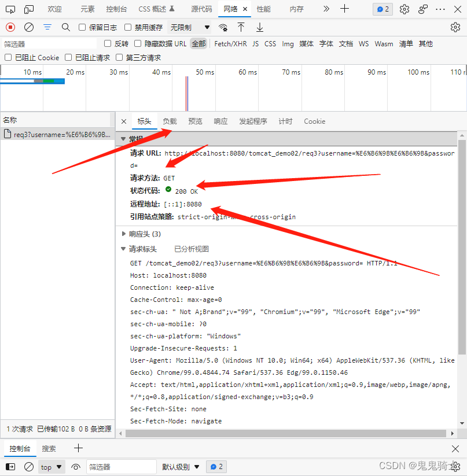Viewport: 467px width, 476px height.
Task: Export HAR file download arrow icon
Action: 260,27
